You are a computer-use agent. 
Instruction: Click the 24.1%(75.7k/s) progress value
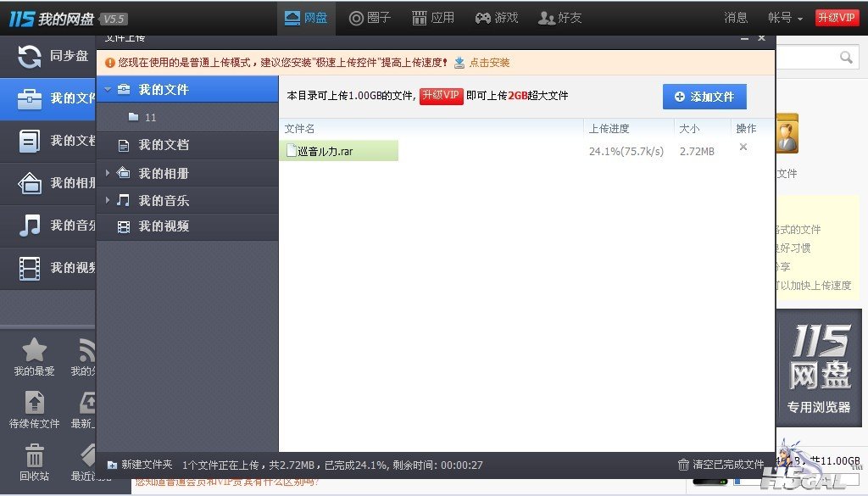(626, 151)
